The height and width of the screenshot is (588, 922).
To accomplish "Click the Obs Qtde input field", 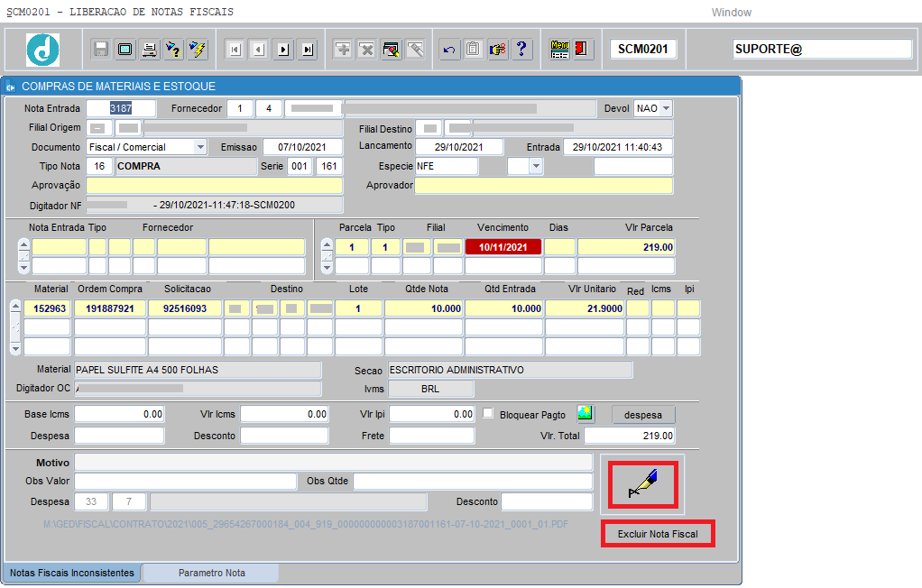I will (473, 481).
